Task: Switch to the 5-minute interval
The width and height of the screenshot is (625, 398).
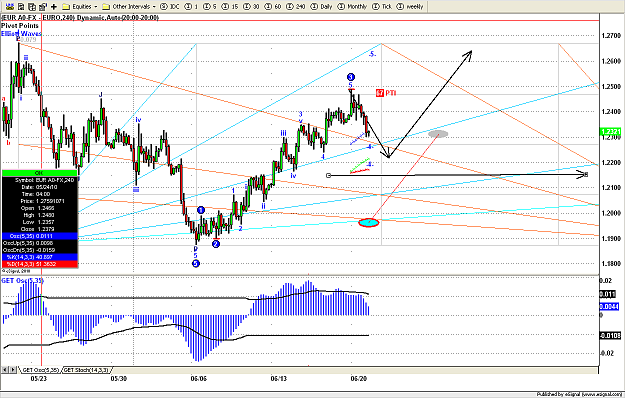Action: pos(210,6)
